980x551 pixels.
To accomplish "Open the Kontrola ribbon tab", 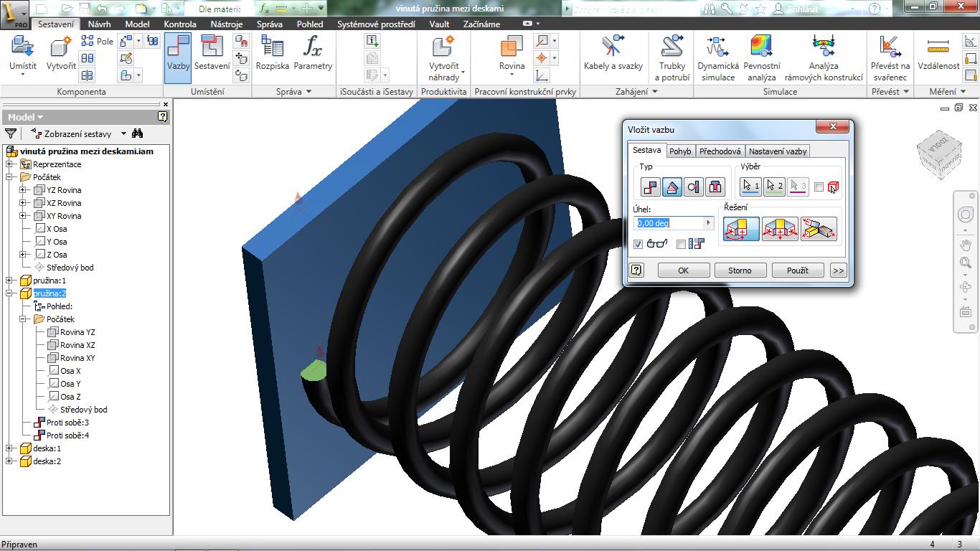I will [180, 24].
